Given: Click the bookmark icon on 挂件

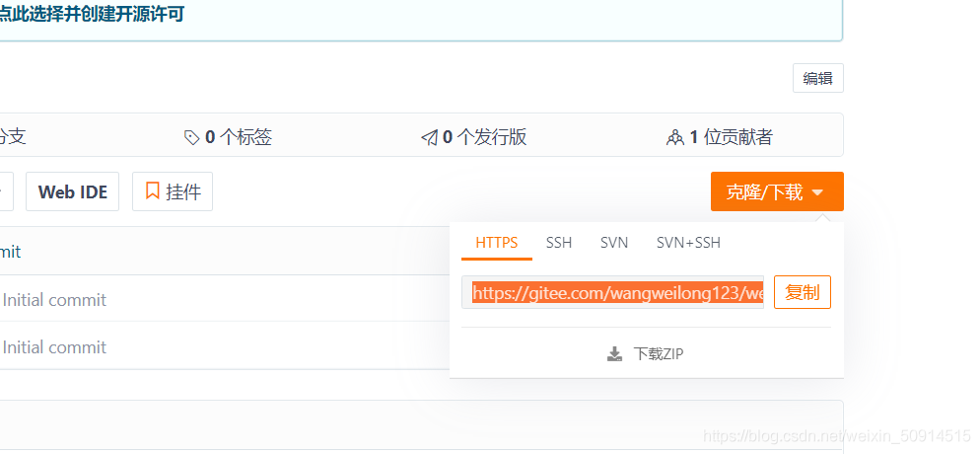Looking at the screenshot, I should [153, 190].
